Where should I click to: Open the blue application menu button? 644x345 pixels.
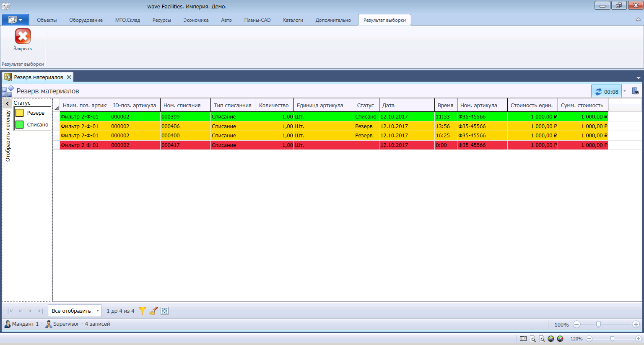tap(16, 20)
